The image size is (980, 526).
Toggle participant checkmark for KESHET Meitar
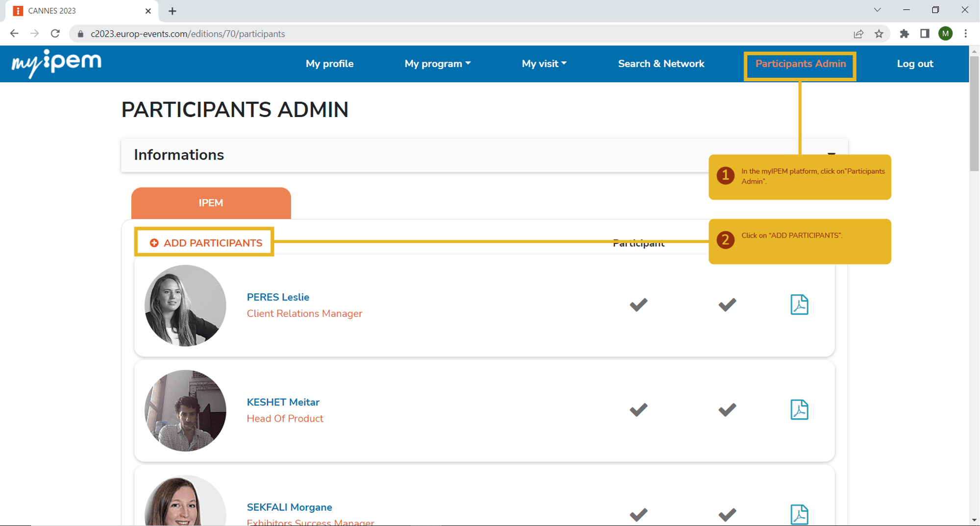coord(638,409)
